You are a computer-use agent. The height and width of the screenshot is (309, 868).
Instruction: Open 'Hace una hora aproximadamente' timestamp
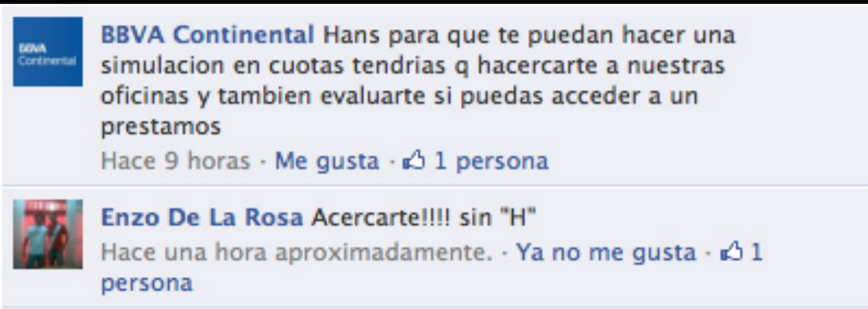(x=296, y=253)
